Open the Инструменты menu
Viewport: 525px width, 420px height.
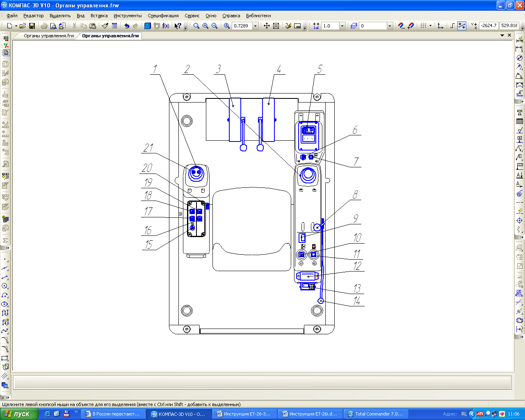[128, 16]
